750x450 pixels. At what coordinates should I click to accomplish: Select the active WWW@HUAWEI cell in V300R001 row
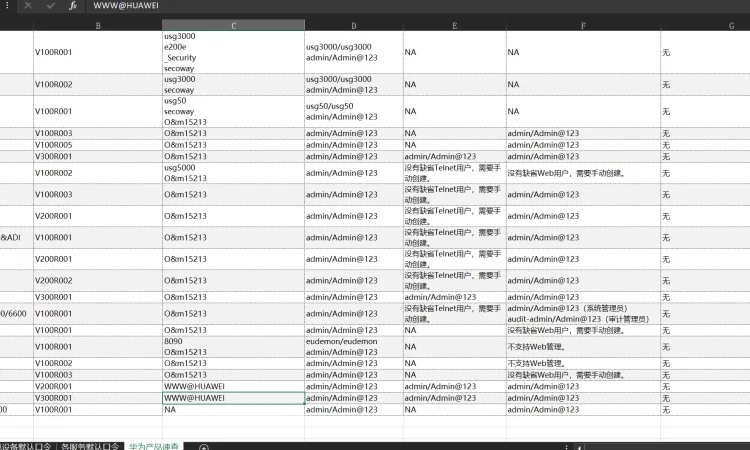coord(233,398)
